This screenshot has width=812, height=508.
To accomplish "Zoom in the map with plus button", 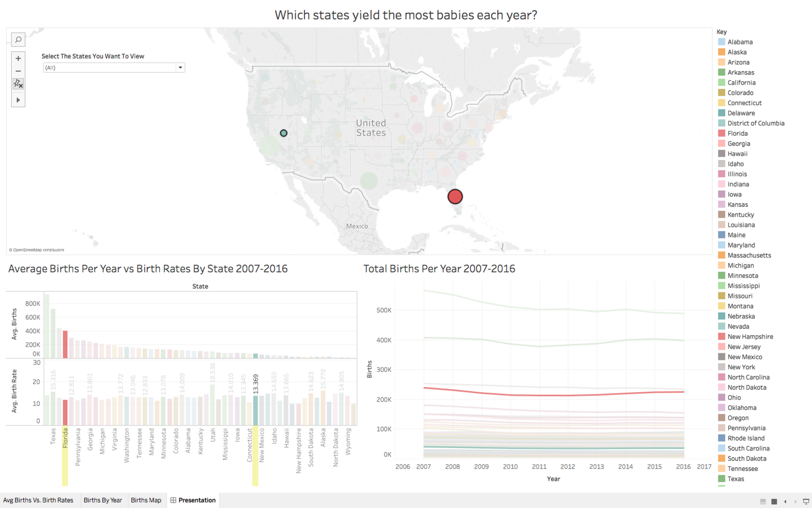I will 18,58.
